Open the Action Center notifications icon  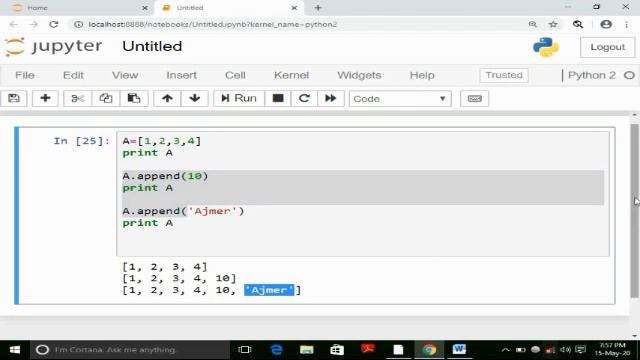(580, 350)
